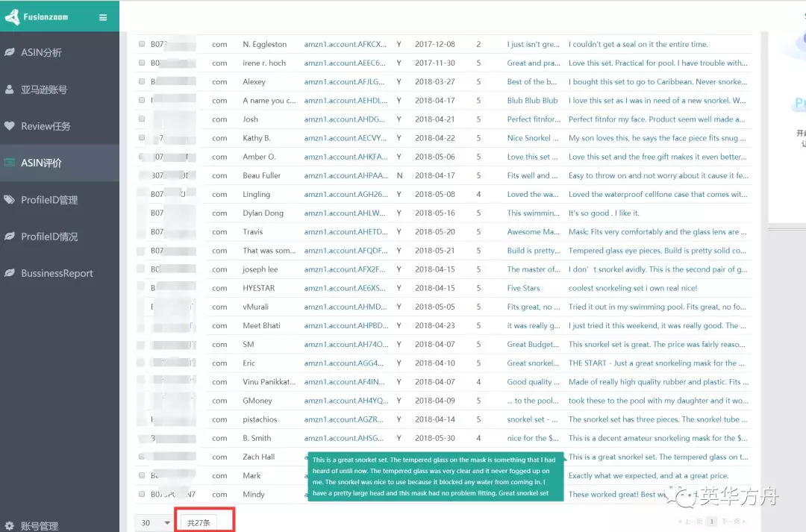Click reviewer name HYESTAR
This screenshot has width=806, height=532.
258,288
